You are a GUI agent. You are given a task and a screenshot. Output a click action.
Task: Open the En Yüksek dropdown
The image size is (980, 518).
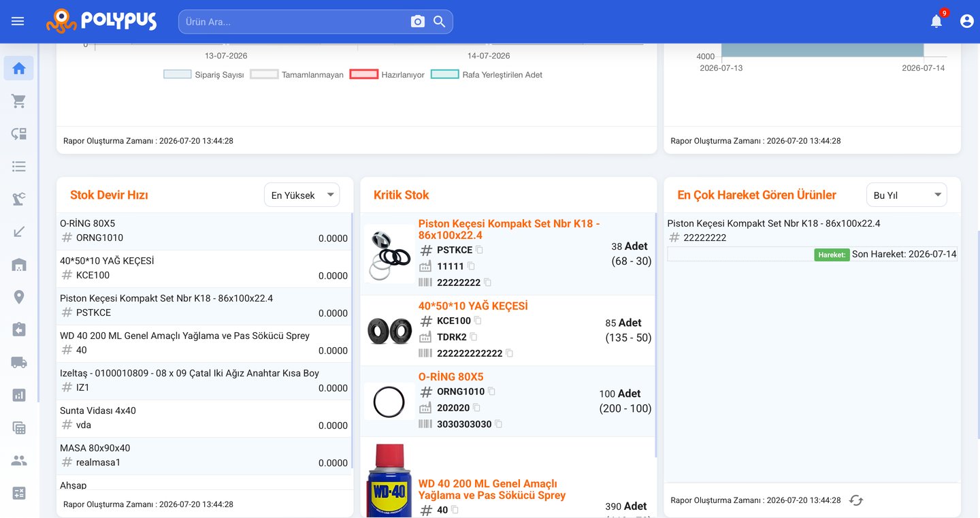click(302, 195)
